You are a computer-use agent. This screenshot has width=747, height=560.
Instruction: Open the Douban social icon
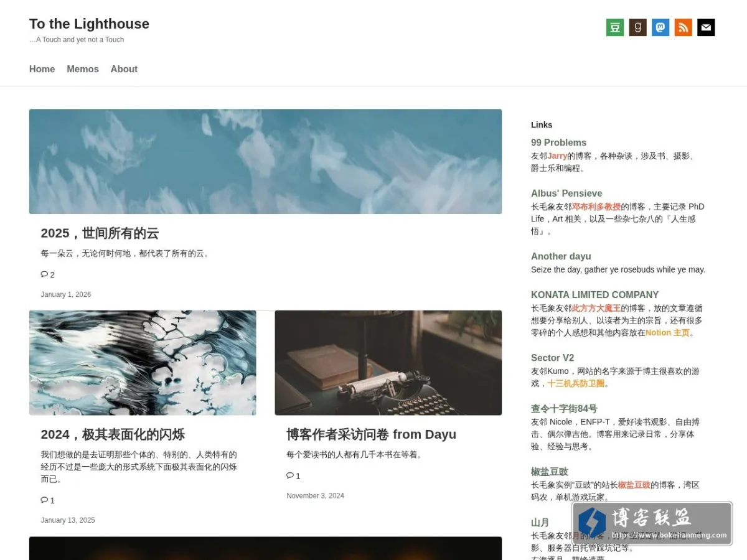[x=615, y=27]
